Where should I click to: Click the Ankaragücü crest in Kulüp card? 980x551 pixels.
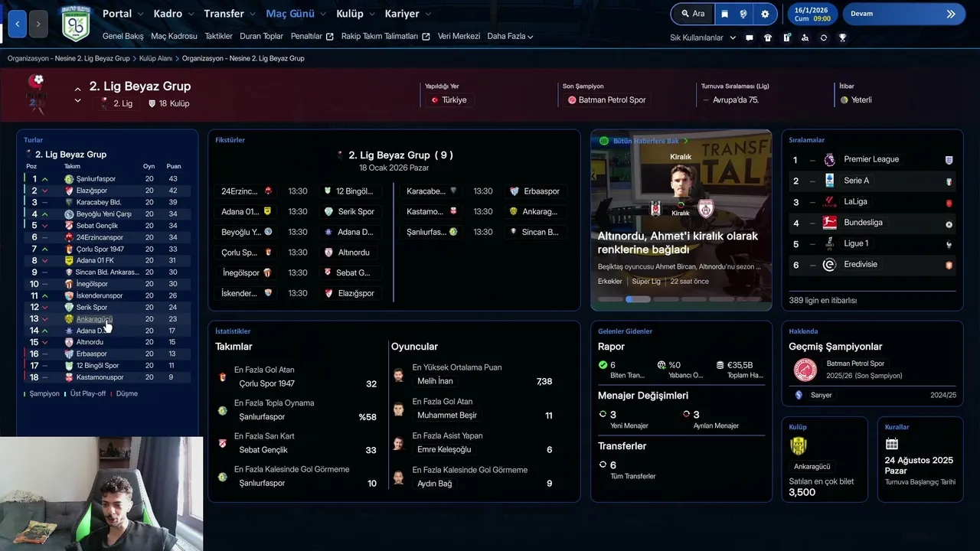[x=799, y=445]
